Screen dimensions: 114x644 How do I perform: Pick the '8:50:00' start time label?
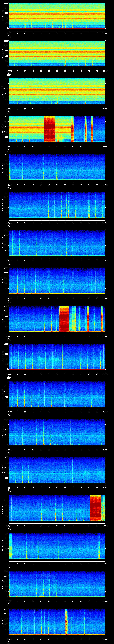tap(9, 525)
